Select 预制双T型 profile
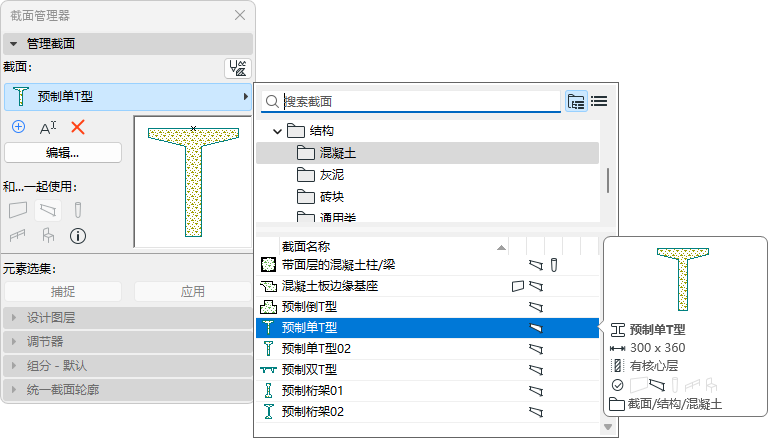 [427, 370]
